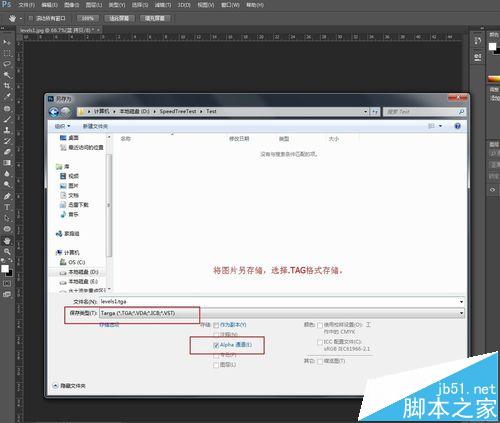Viewport: 500px width, 423px height.
Task: Enable the 作为副本(Y) checkbox
Action: pos(216,325)
